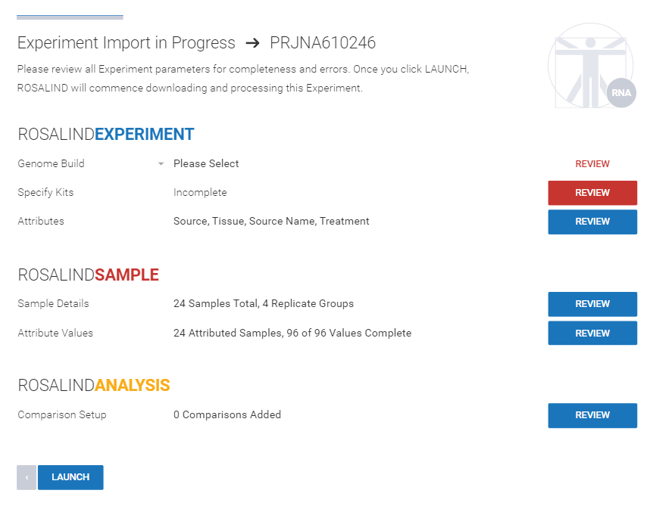This screenshot has width=650, height=512.
Task: Click the ROSALIND SAMPLE section heading
Action: (88, 275)
